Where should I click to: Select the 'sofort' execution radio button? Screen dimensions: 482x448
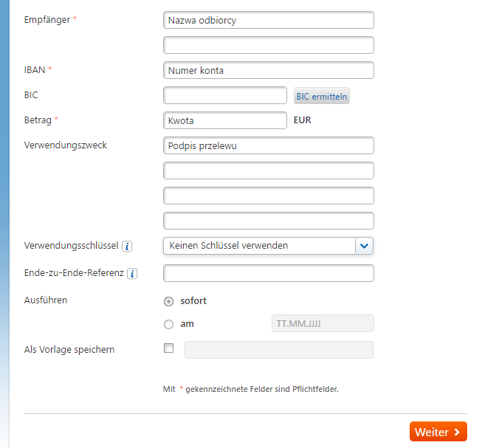click(x=168, y=301)
